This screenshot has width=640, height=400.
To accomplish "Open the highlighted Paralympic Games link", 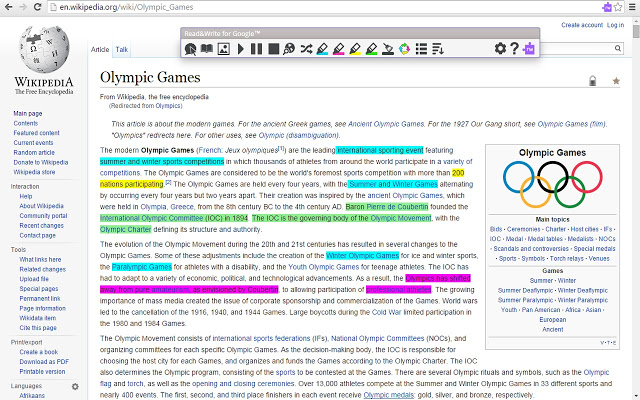I will [142, 267].
